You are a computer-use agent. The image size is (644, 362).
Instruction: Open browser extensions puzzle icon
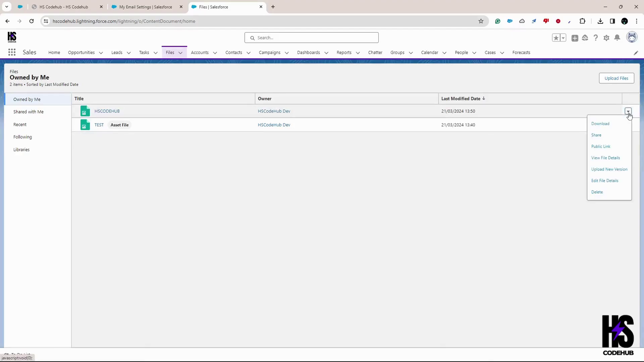click(x=582, y=21)
